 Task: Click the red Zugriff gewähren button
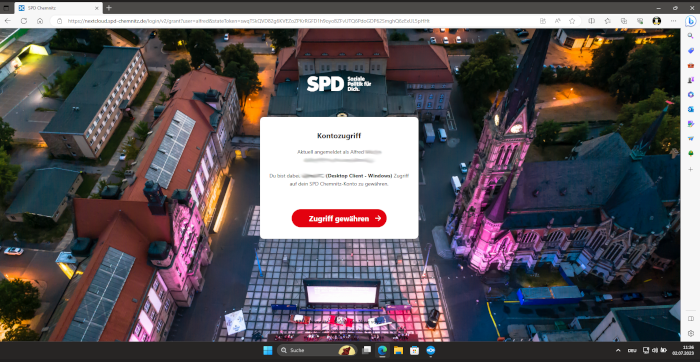[339, 218]
